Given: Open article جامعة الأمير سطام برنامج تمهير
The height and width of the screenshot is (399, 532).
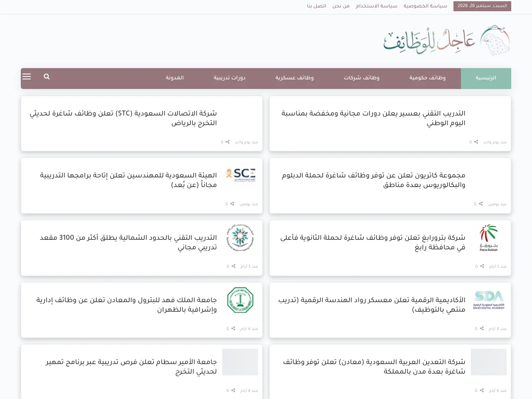Looking at the screenshot, I should (131, 367).
